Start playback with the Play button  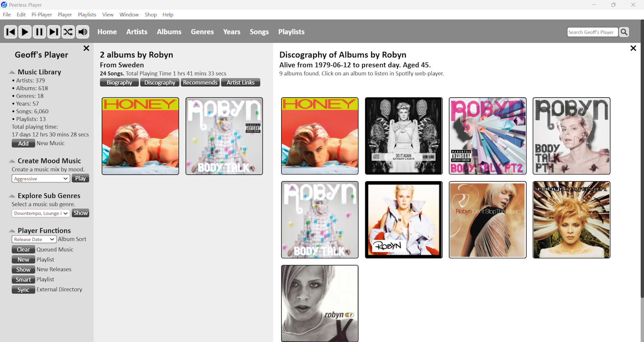[25, 32]
